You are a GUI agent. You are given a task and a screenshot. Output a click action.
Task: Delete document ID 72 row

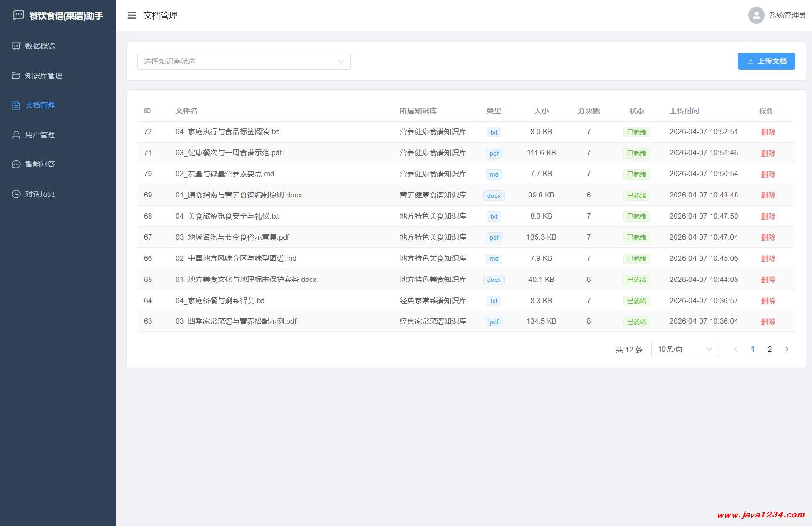[768, 132]
